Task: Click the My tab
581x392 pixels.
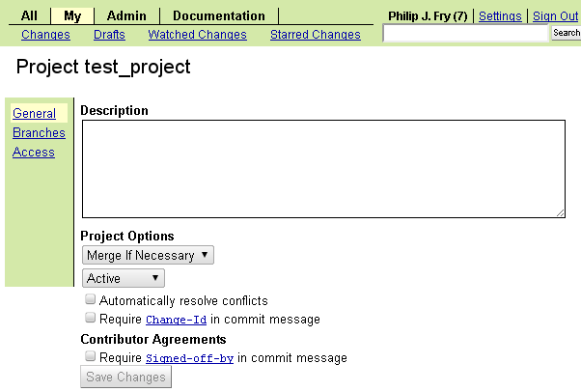Action: (72, 15)
